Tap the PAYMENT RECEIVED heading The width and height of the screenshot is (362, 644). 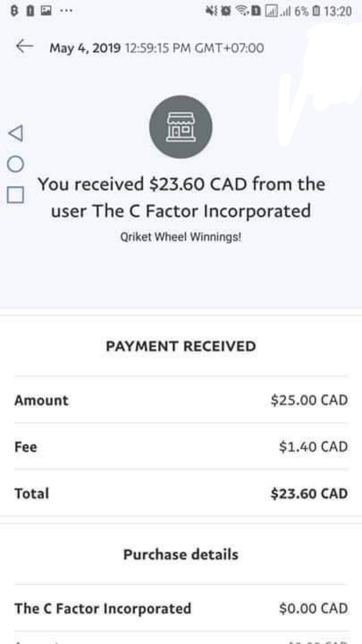point(181,346)
